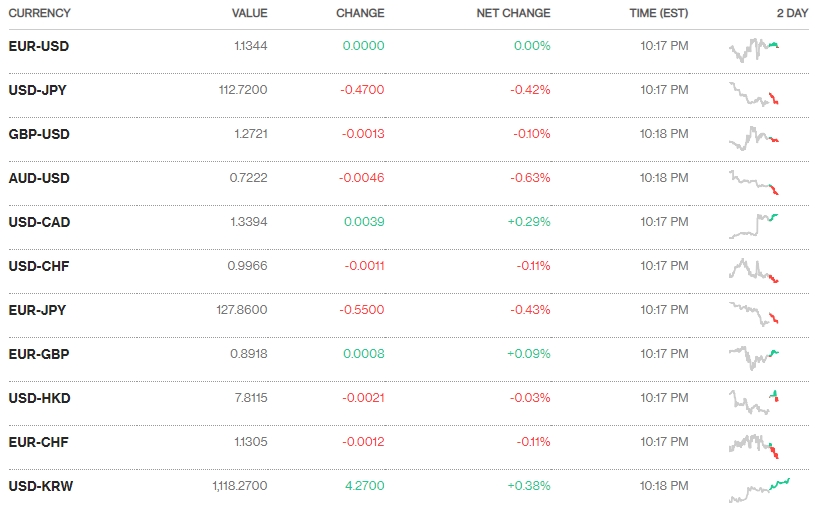This screenshot has width=820, height=508.
Task: View the AUD-USD 2-day sparkline
Action: [755, 181]
